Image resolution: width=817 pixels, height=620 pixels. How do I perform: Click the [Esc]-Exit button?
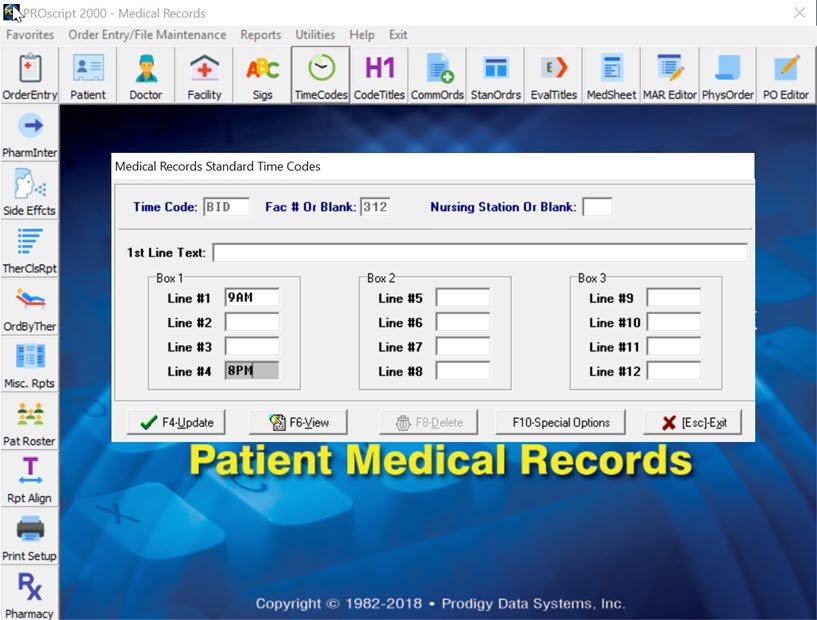point(693,422)
